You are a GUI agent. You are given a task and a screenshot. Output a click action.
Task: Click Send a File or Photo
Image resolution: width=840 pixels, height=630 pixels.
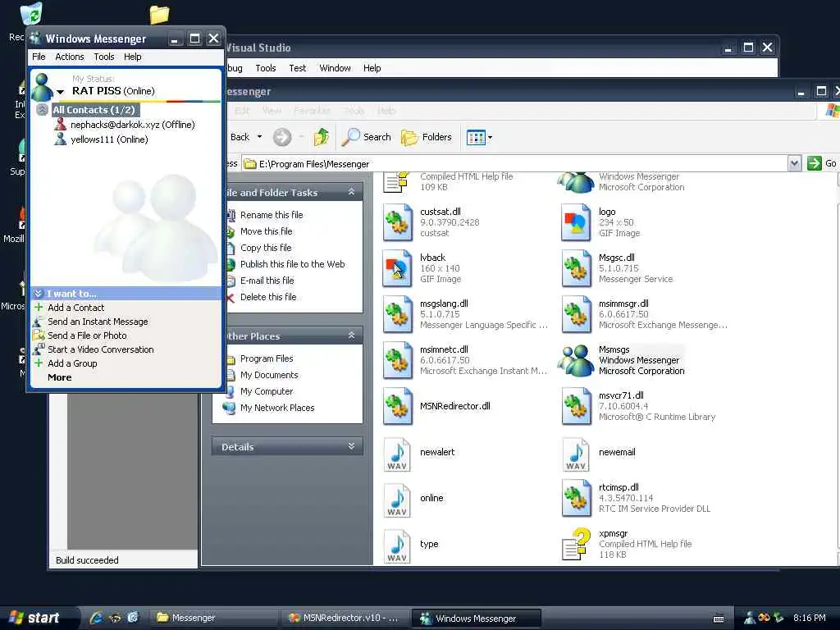click(87, 336)
